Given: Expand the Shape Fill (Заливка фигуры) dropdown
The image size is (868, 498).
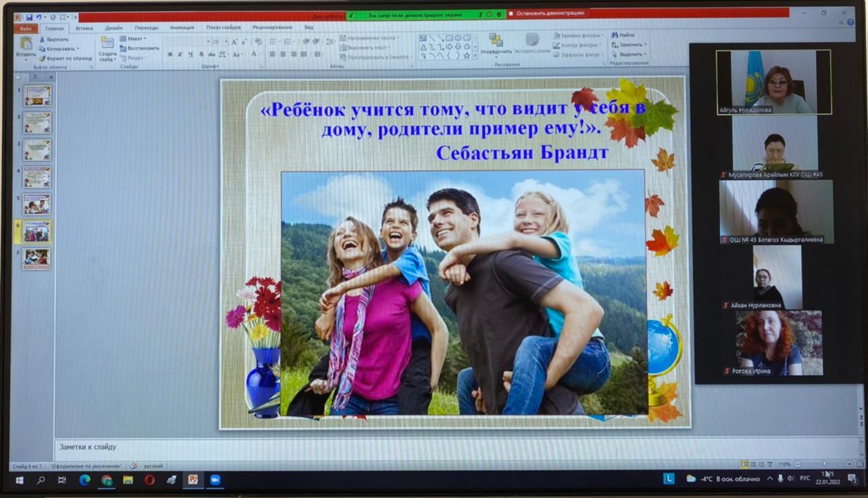Looking at the screenshot, I should tap(576, 35).
